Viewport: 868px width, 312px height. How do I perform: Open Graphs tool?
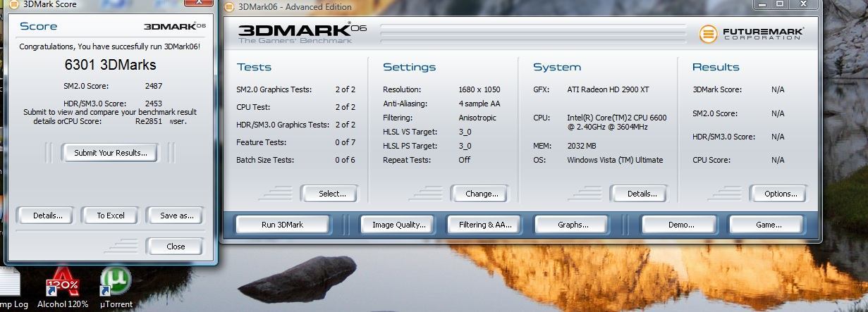(573, 225)
